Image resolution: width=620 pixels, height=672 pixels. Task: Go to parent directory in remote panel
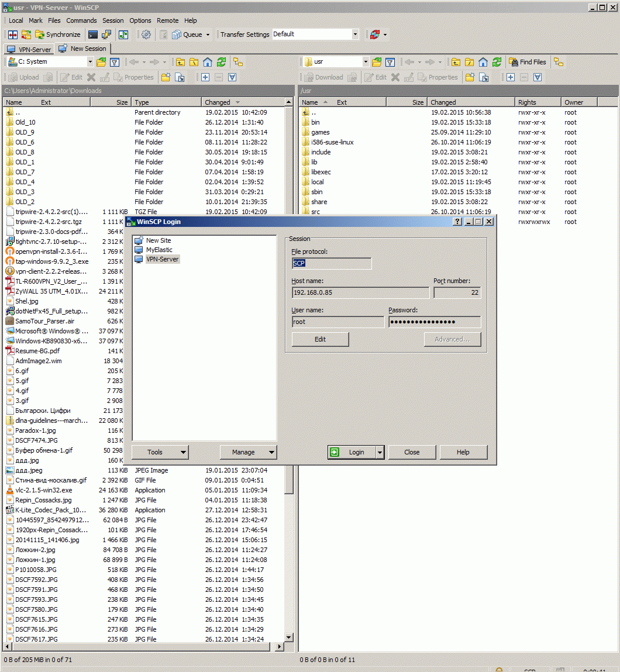456,62
